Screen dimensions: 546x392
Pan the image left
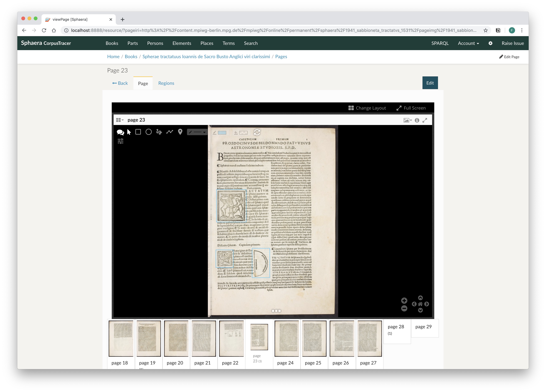click(x=414, y=304)
